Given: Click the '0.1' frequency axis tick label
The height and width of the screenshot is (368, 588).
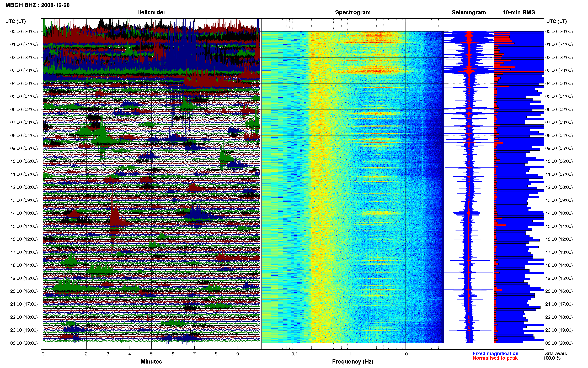Looking at the screenshot, I should point(295,354).
